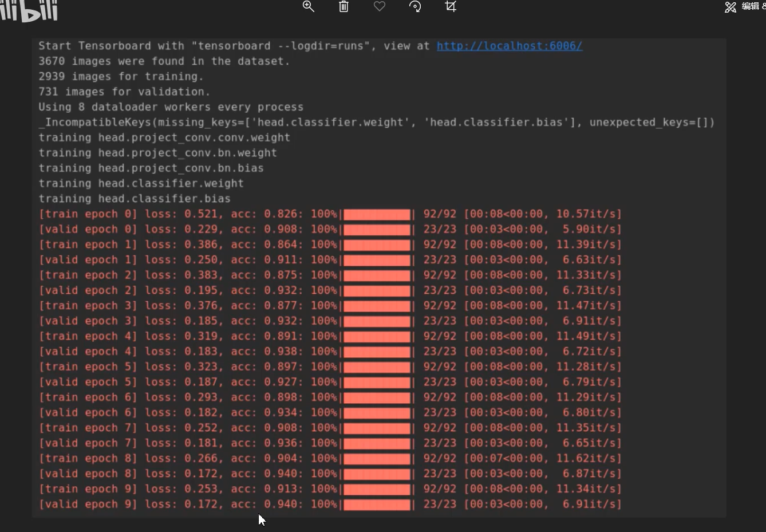This screenshot has width=766, height=532.
Task: Open the 编辑 edit menu
Action: tap(745, 6)
